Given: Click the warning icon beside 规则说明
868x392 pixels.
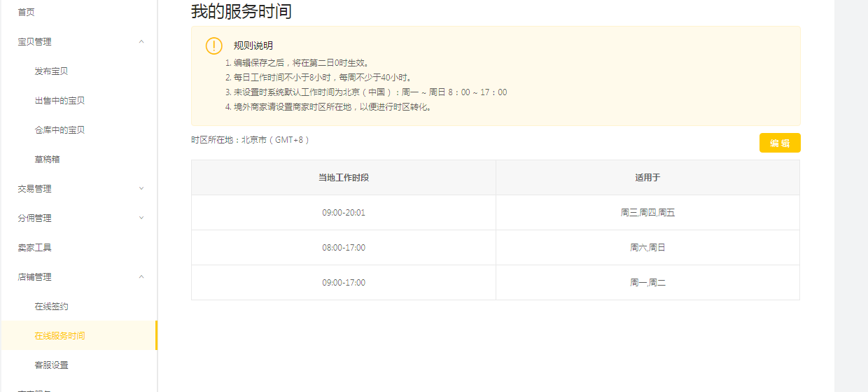Looking at the screenshot, I should tap(214, 45).
